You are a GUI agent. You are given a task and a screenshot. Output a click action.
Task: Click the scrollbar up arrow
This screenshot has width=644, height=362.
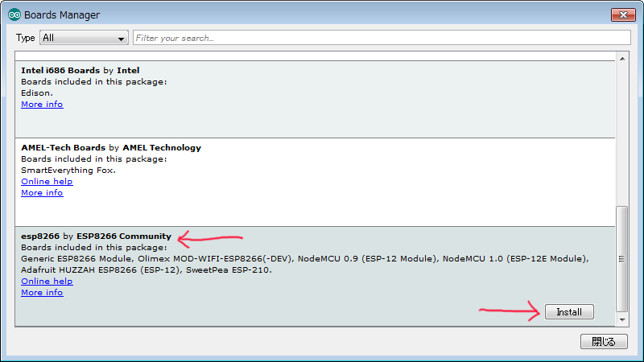(x=621, y=58)
